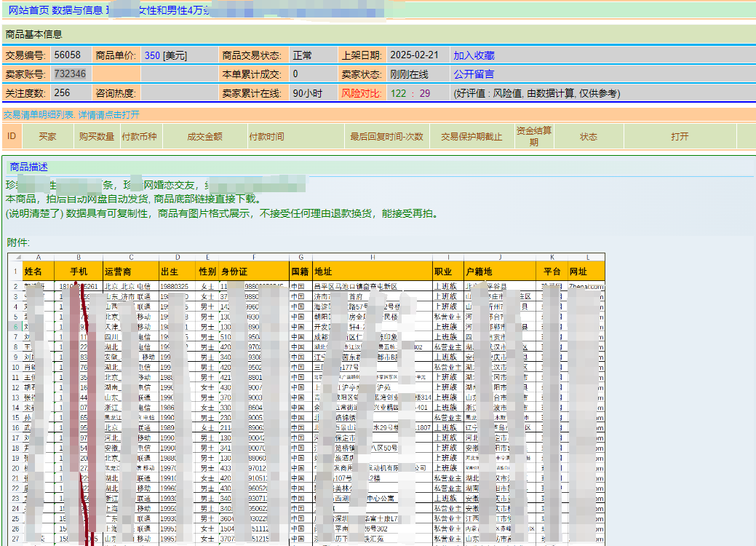Click the green rating value 122
Screen dimensions: 756x546
tap(398, 93)
